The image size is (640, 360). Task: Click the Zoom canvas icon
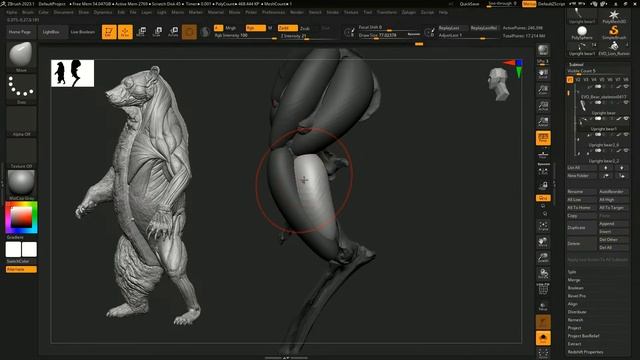click(x=543, y=89)
